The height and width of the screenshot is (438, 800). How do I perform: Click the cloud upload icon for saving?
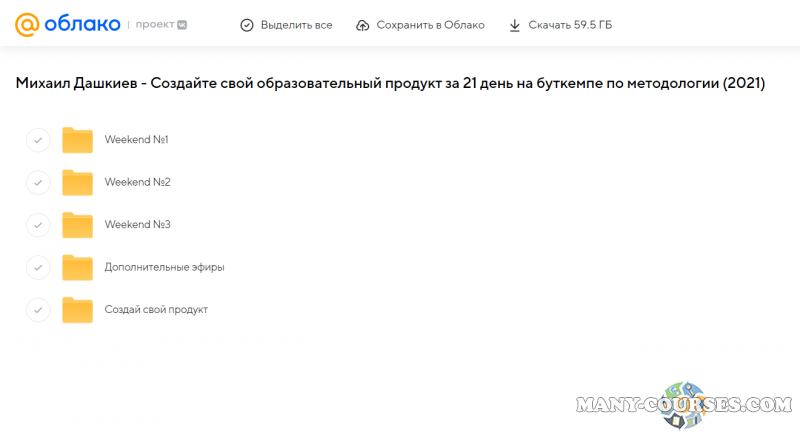(362, 25)
